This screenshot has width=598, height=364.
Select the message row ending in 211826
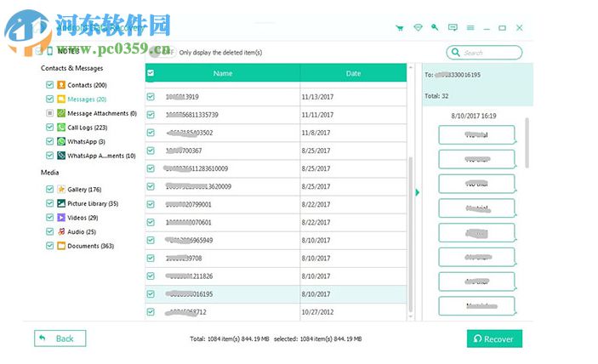click(276, 276)
